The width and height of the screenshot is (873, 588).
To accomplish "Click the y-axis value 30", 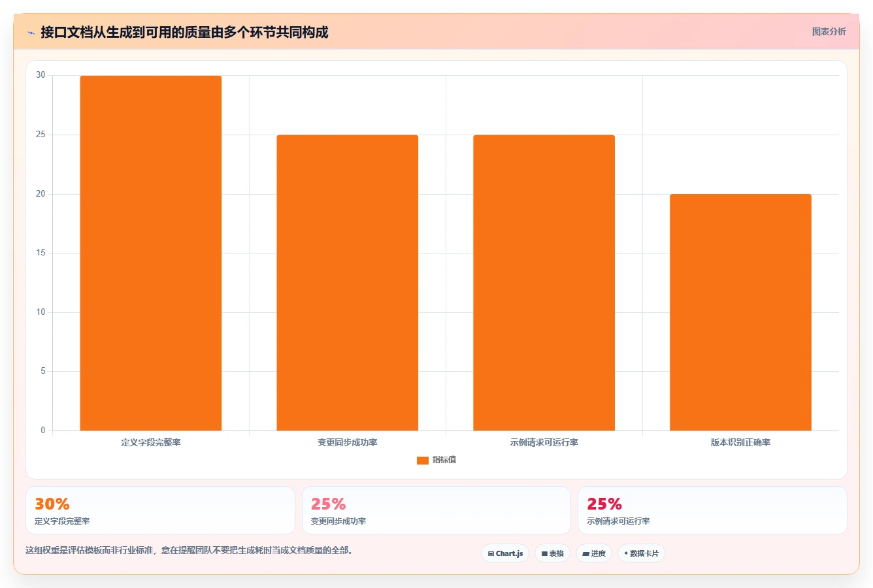I will (x=41, y=75).
